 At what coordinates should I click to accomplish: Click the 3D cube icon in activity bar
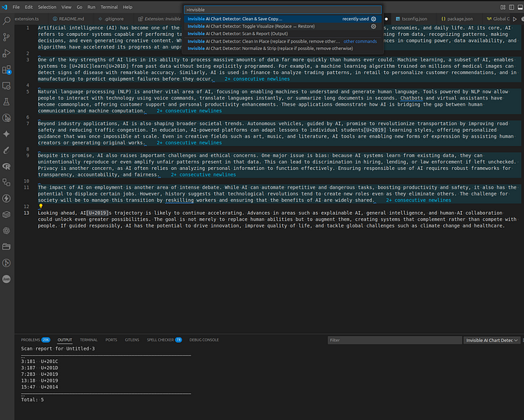pos(6,215)
